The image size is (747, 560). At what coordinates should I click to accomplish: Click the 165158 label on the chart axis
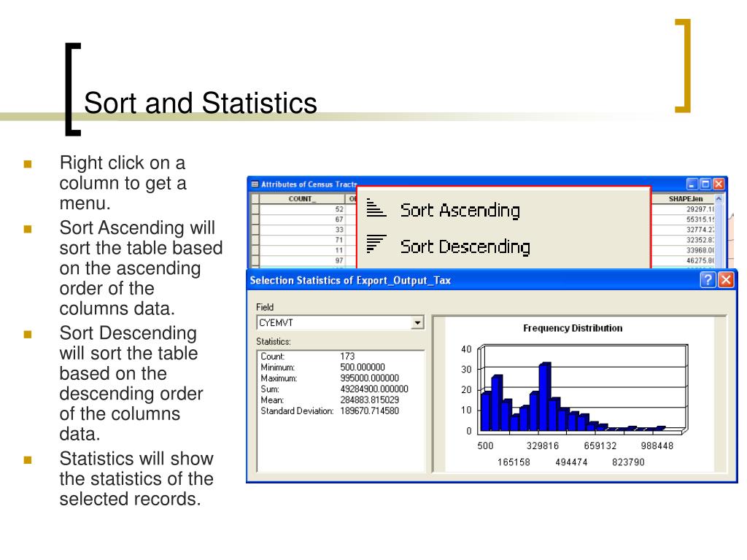click(514, 462)
